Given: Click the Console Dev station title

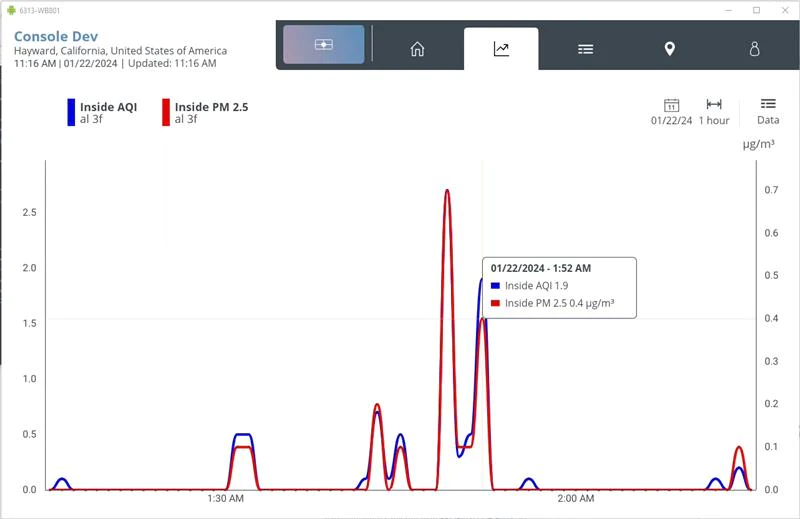Looking at the screenshot, I should click(x=56, y=36).
